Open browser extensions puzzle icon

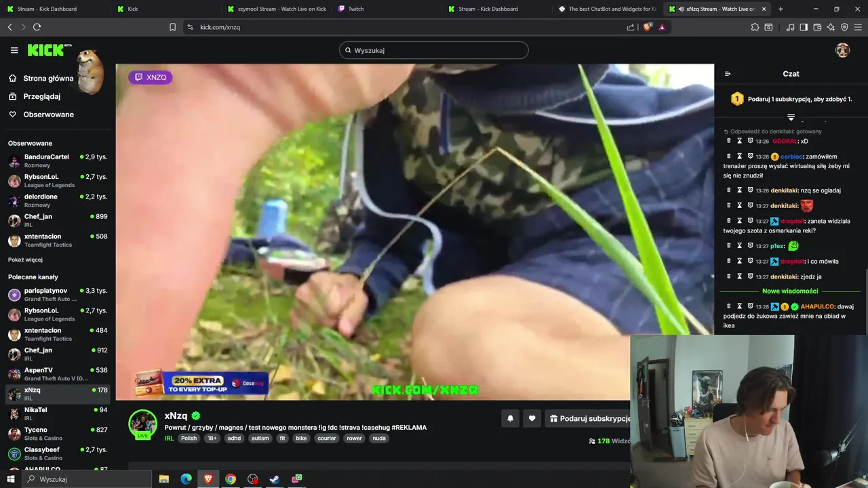coord(755,27)
